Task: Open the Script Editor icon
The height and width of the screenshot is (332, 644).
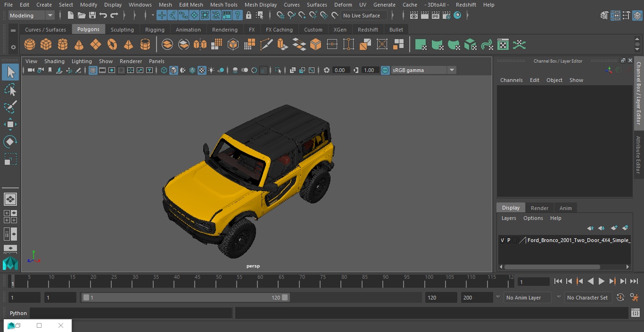Action: coord(636,313)
